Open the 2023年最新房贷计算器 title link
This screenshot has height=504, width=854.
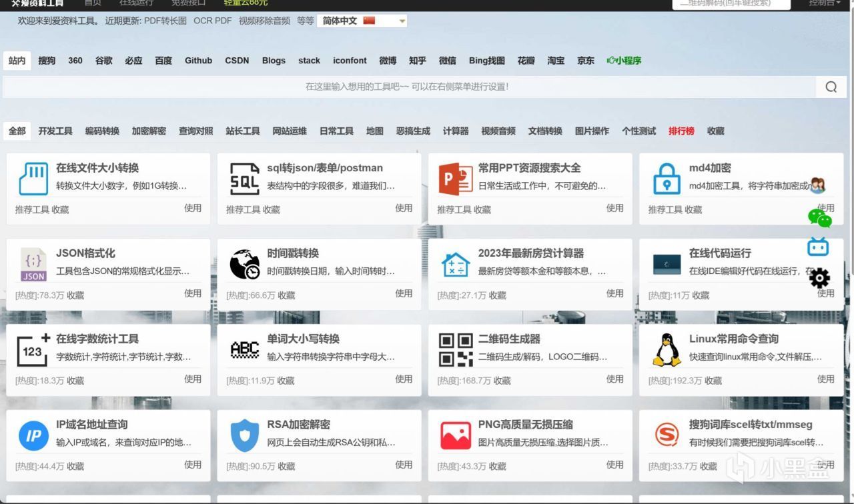(531, 253)
